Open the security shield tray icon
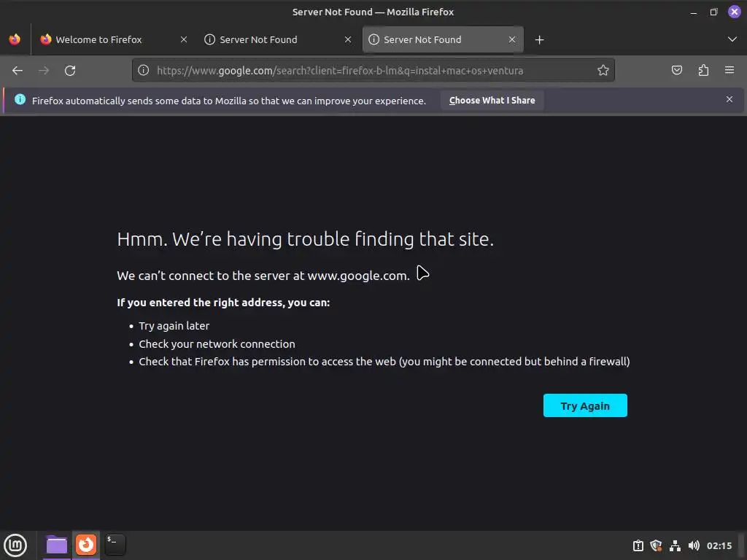 click(657, 545)
